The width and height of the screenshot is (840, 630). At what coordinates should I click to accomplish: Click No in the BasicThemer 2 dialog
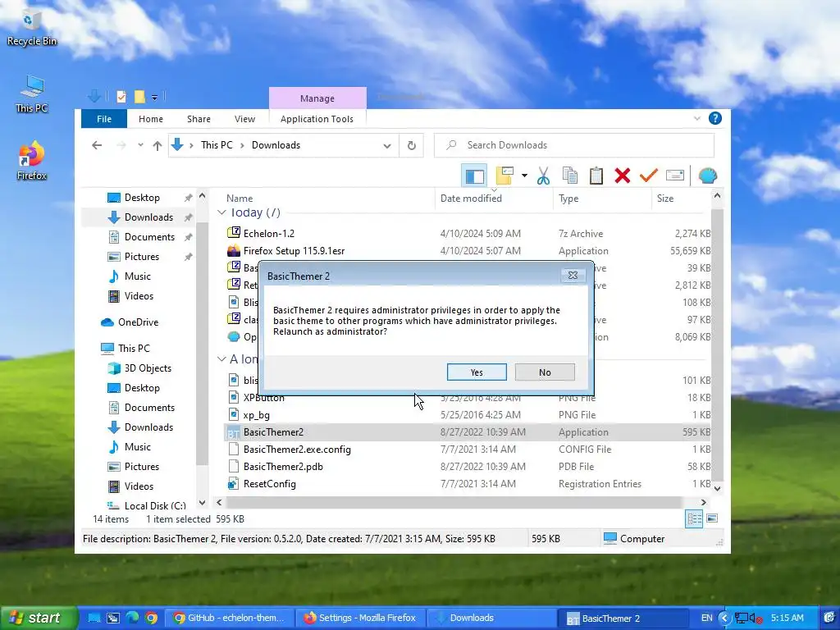[x=545, y=372]
